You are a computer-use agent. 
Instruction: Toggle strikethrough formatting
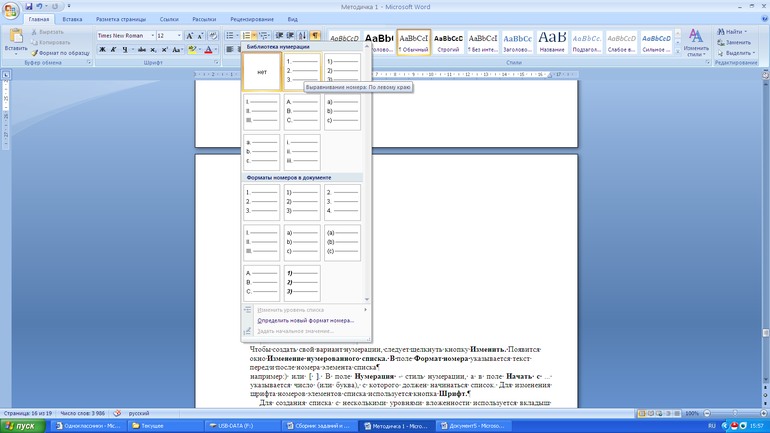click(x=142, y=50)
